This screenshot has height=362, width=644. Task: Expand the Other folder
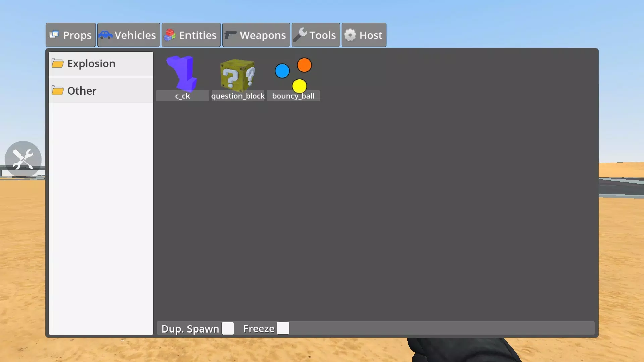coord(82,90)
